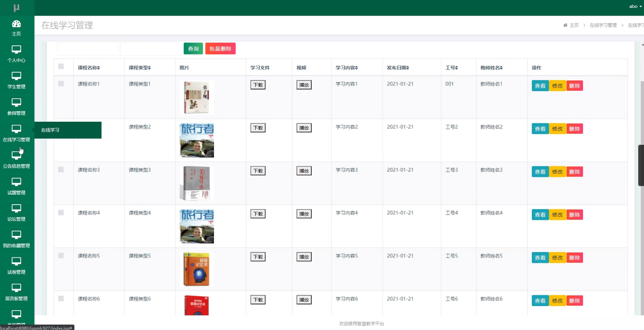
Task: Click the red 批量删除 button
Action: [221, 49]
